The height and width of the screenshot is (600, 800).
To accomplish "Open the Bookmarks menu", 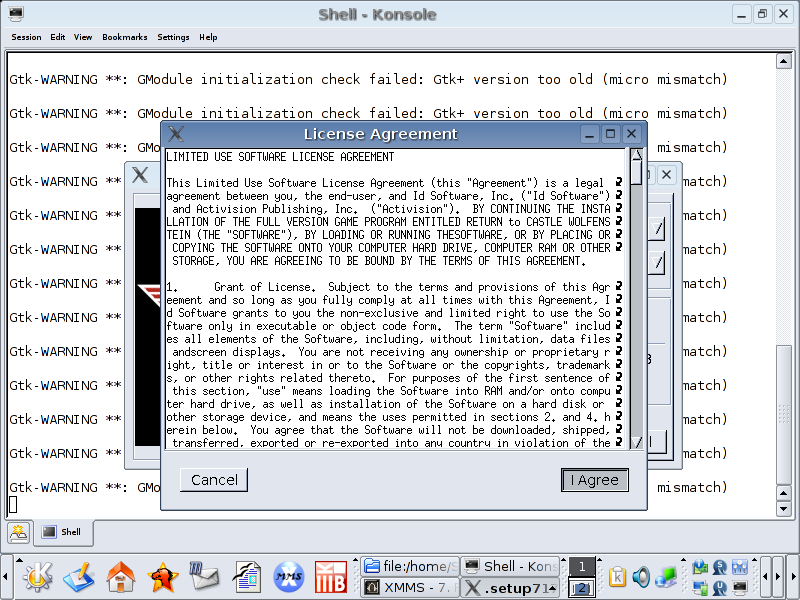I will (124, 37).
